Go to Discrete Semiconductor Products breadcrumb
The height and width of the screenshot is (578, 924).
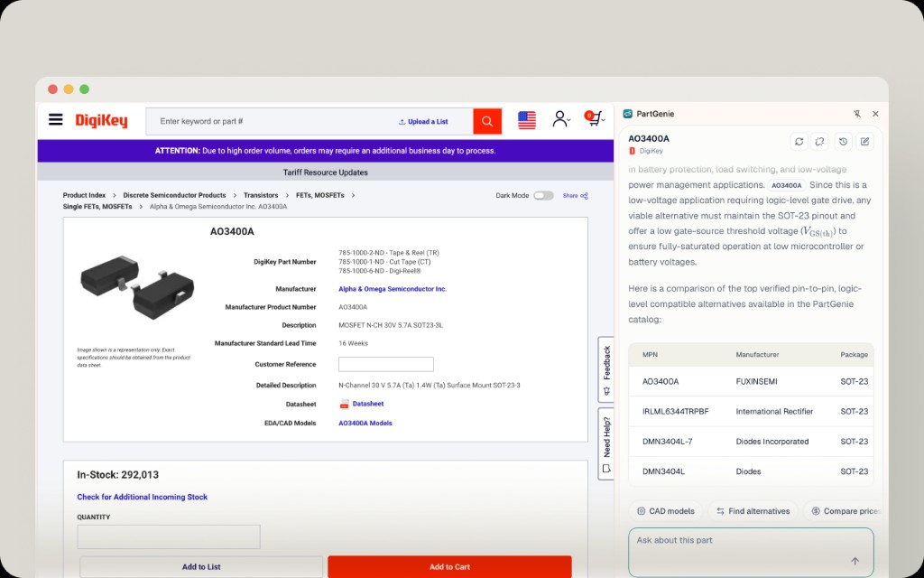tap(174, 195)
